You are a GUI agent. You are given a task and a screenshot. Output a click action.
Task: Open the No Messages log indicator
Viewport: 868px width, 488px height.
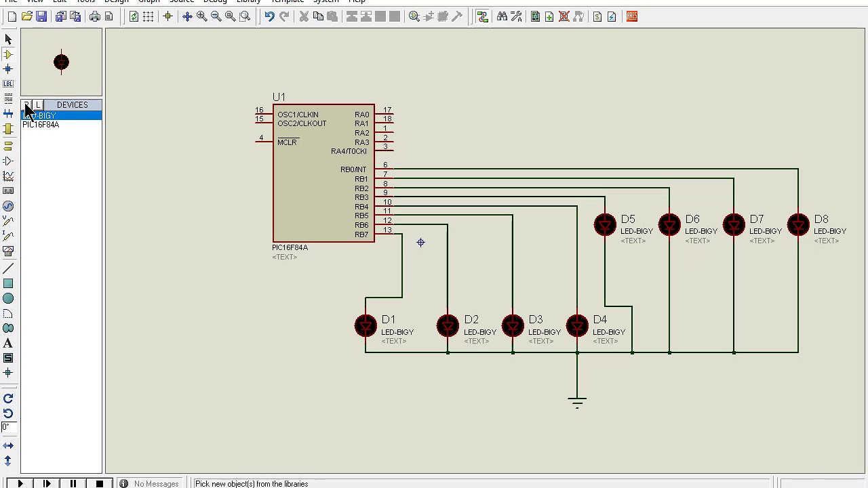(150, 483)
